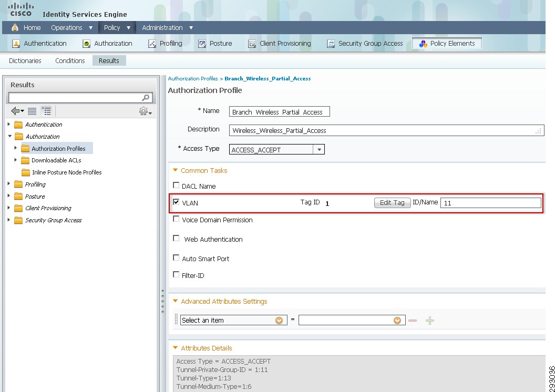Screen dimensions: 555x392
Task: Click the Security Group Access folder icon
Action: click(18, 220)
